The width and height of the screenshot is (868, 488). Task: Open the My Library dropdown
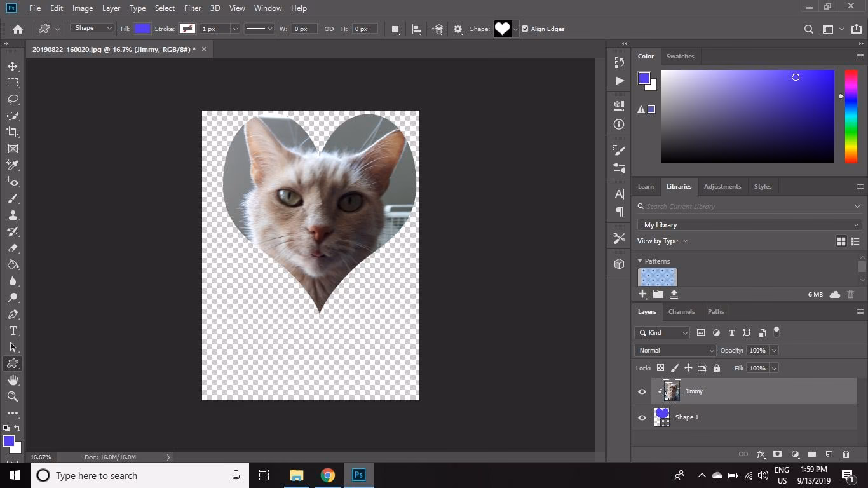(x=749, y=224)
